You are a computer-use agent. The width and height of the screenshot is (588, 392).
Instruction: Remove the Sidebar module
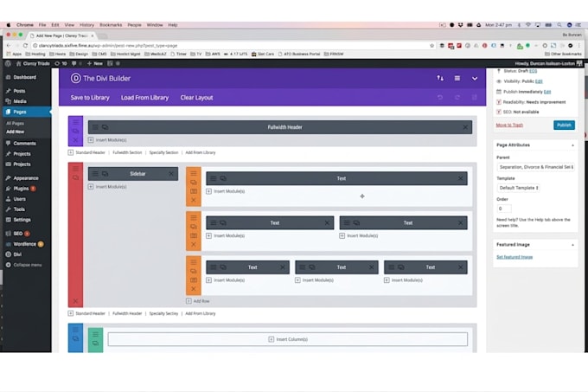click(x=171, y=174)
